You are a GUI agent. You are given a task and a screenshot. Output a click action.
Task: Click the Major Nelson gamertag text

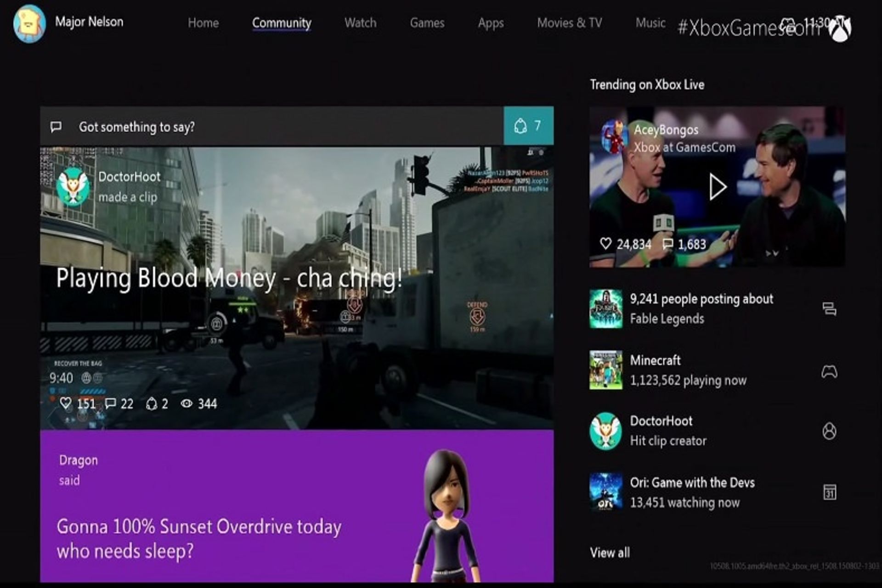(89, 22)
